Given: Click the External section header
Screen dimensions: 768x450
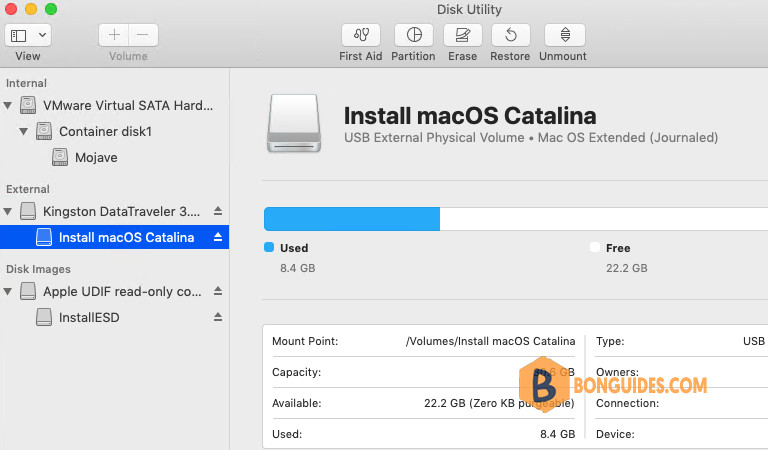Looking at the screenshot, I should click(x=28, y=189).
